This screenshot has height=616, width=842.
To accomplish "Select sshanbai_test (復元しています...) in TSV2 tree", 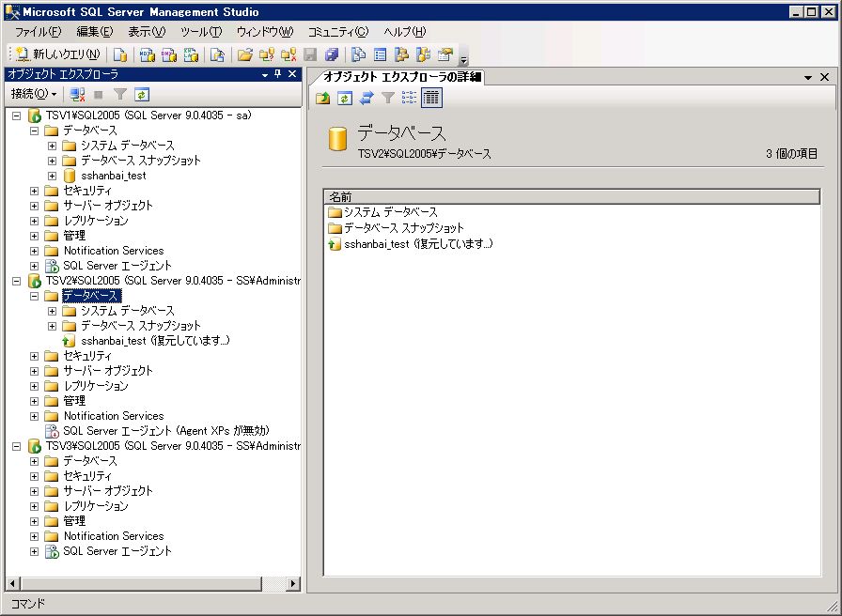I will (x=155, y=341).
